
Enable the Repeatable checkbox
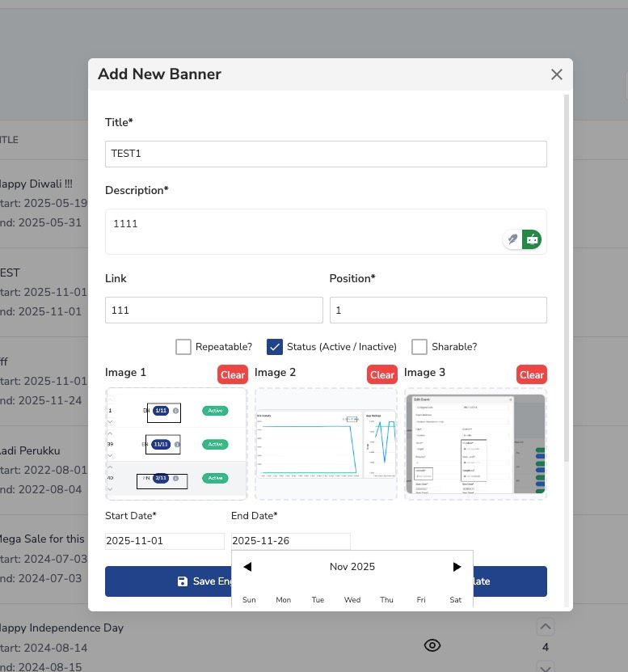click(x=183, y=347)
